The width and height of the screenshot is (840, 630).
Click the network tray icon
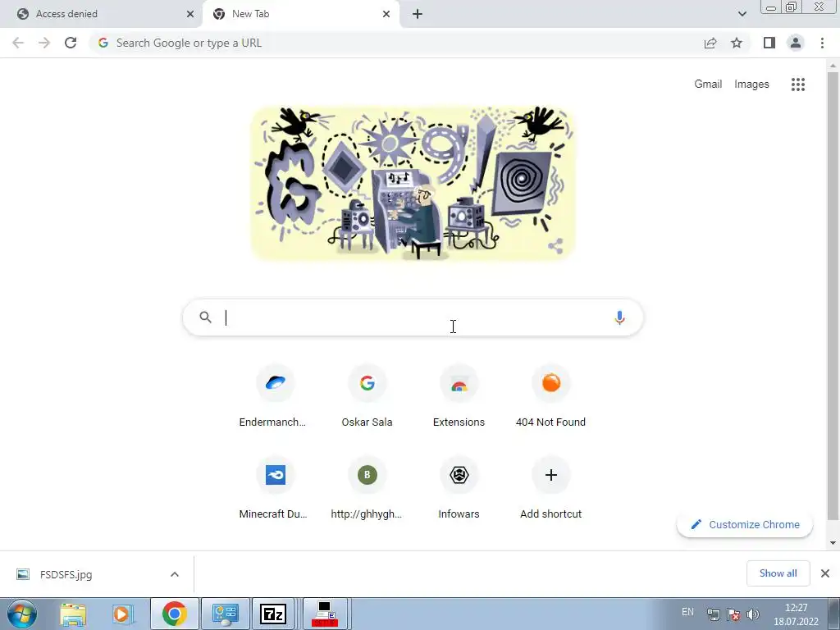(x=713, y=614)
